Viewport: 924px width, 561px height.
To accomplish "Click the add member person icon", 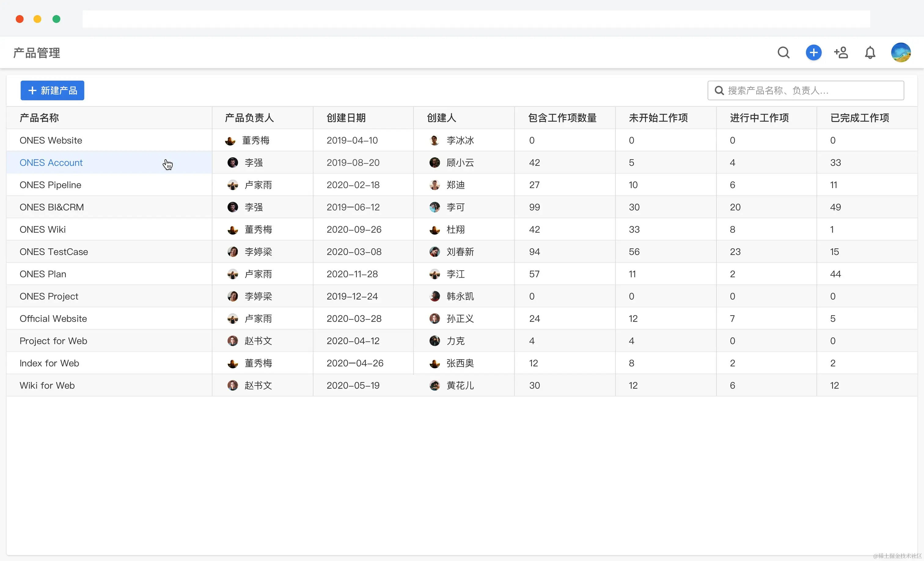I will point(841,53).
